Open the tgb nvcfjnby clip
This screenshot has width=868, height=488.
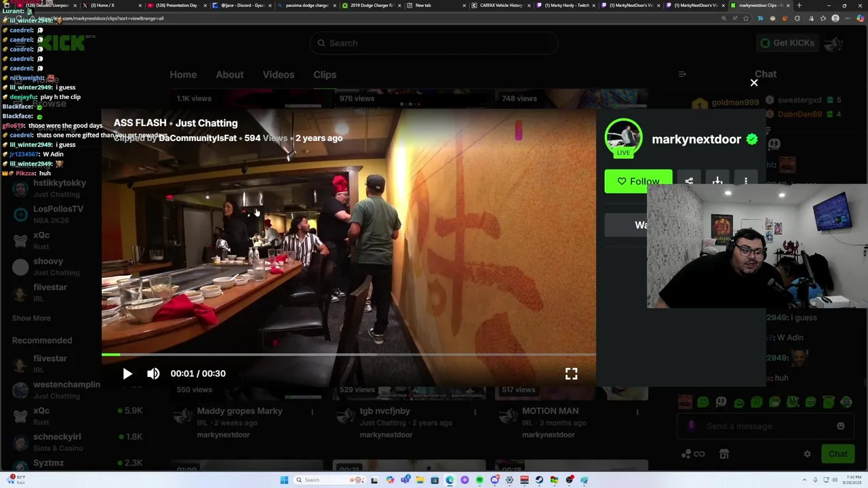(384, 411)
